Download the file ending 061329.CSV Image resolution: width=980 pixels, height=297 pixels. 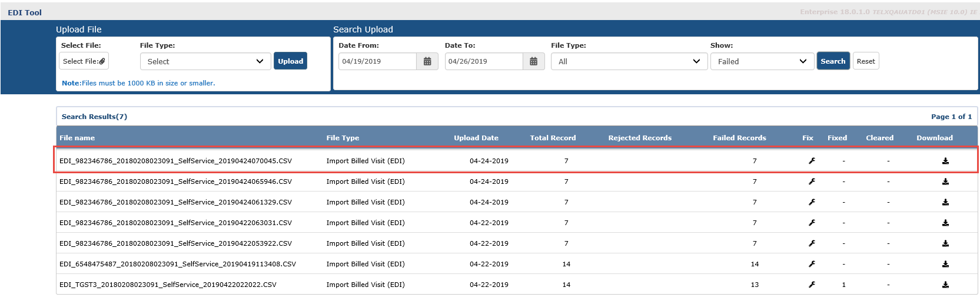tap(945, 202)
